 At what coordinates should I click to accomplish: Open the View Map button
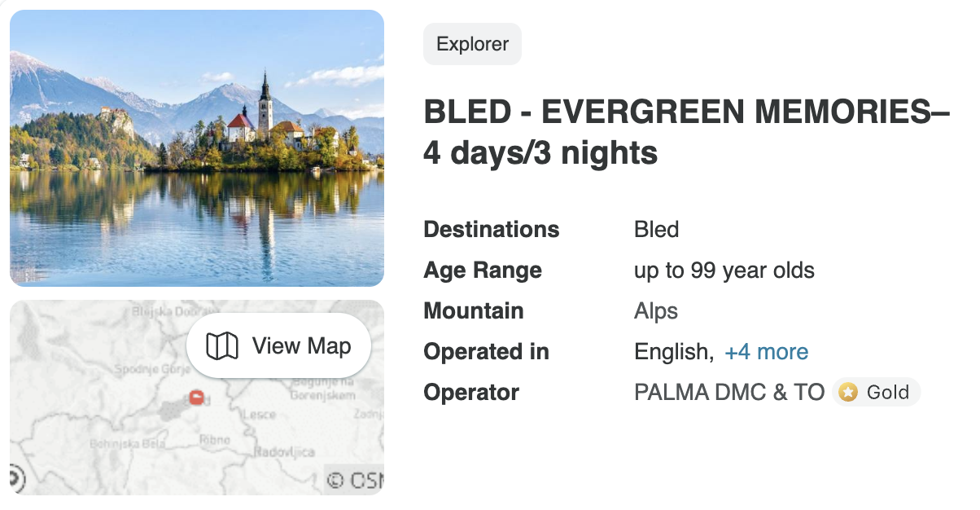tap(278, 346)
